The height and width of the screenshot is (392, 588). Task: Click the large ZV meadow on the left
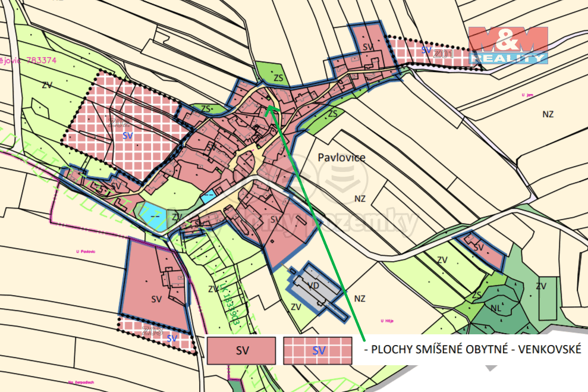pos(48,83)
